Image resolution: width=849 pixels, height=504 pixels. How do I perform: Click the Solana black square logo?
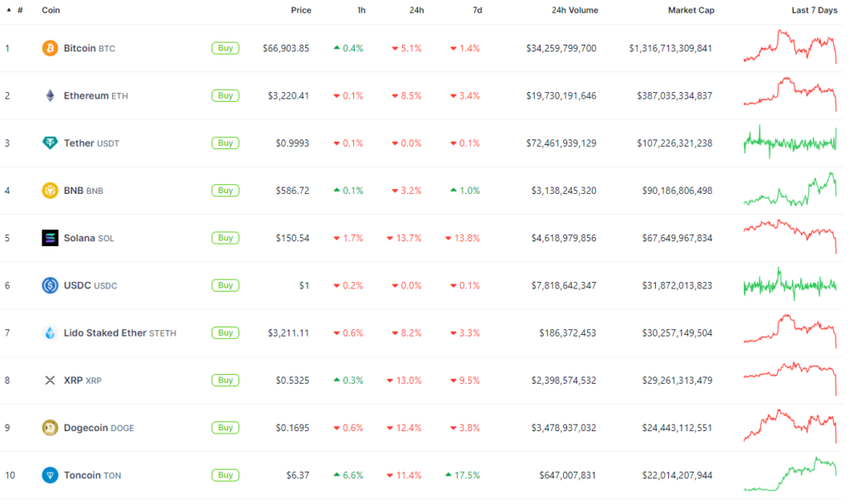pyautogui.click(x=50, y=238)
